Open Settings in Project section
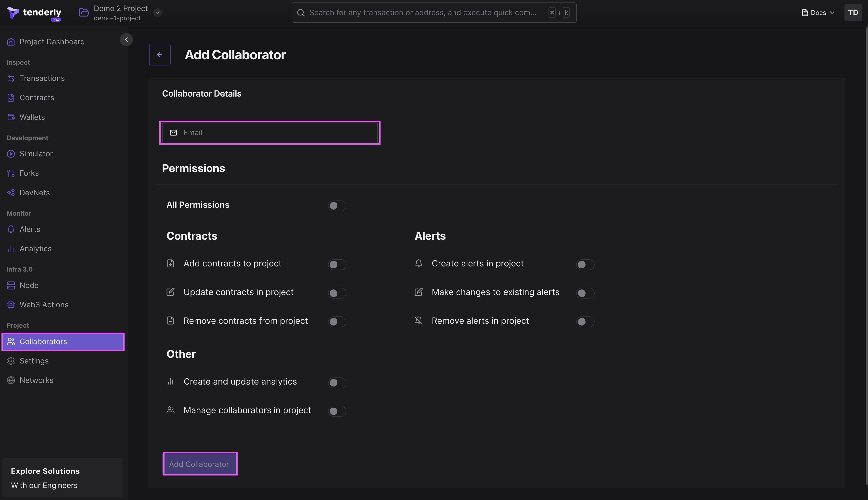The image size is (868, 500). coord(63,361)
